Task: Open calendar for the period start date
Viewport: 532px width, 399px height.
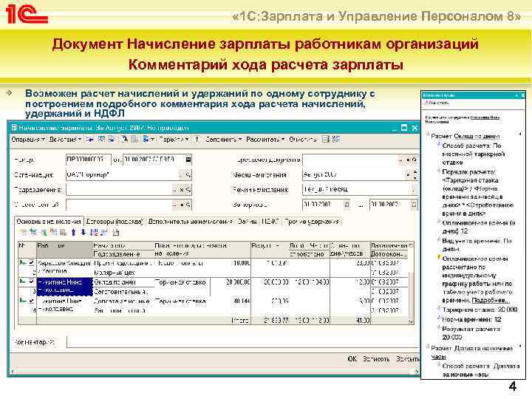Action: coord(347,204)
